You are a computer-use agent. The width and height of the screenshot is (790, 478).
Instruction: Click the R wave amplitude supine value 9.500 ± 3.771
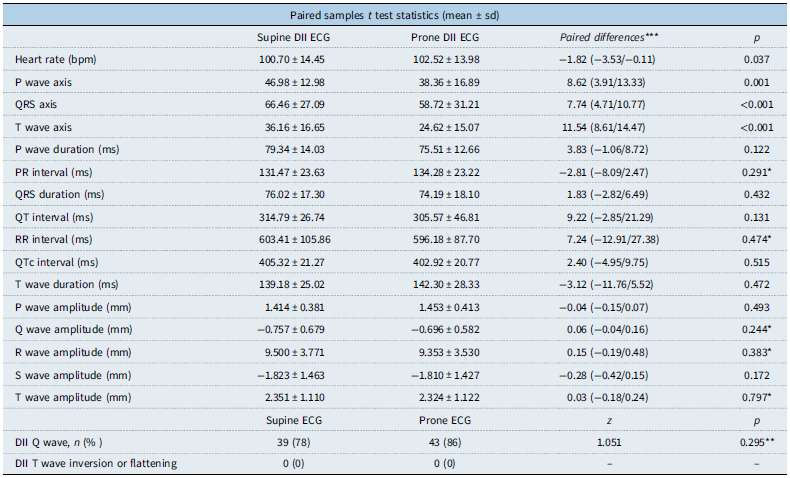point(295,353)
